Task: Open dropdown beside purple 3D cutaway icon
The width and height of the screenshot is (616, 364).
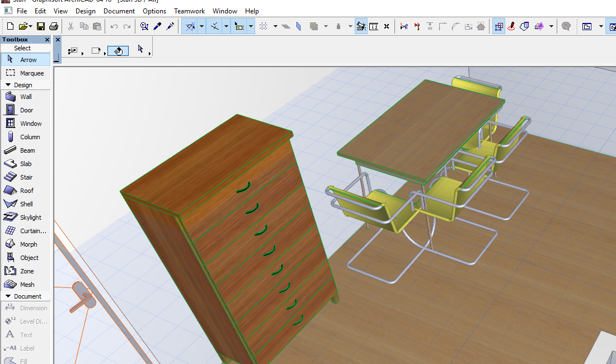Action: click(551, 26)
